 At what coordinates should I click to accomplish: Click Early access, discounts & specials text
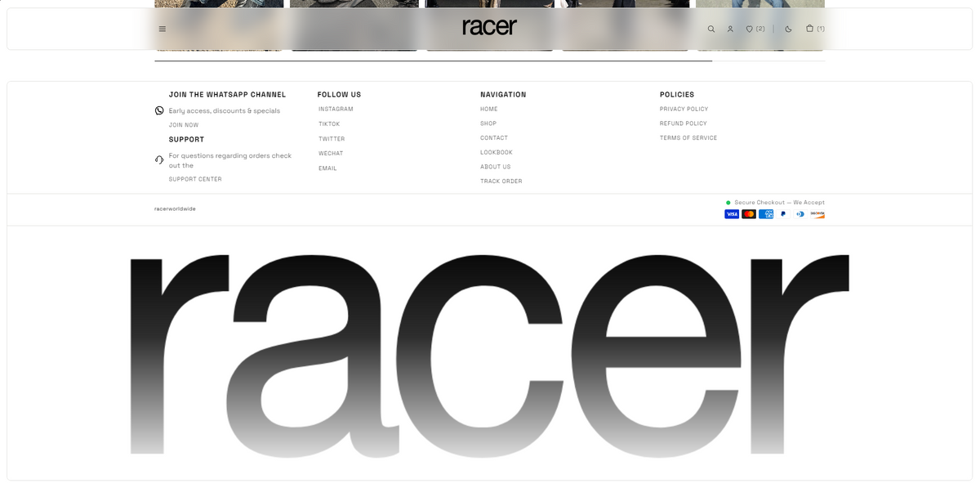tap(225, 111)
